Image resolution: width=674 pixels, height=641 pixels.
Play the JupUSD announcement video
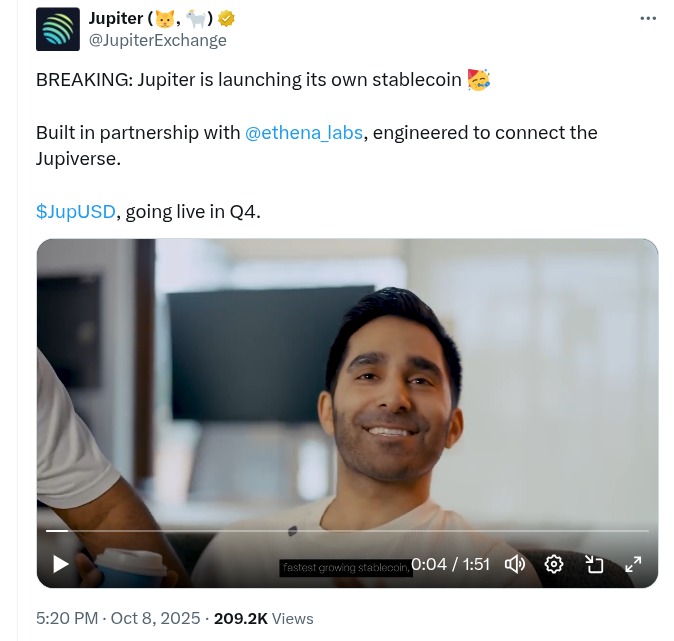click(61, 564)
